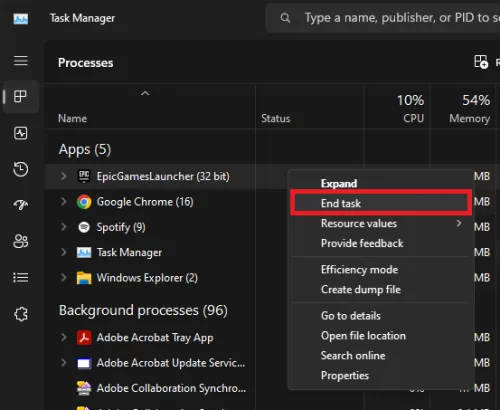
Task: Select the Windows Explorer (2) row text
Action: [147, 278]
